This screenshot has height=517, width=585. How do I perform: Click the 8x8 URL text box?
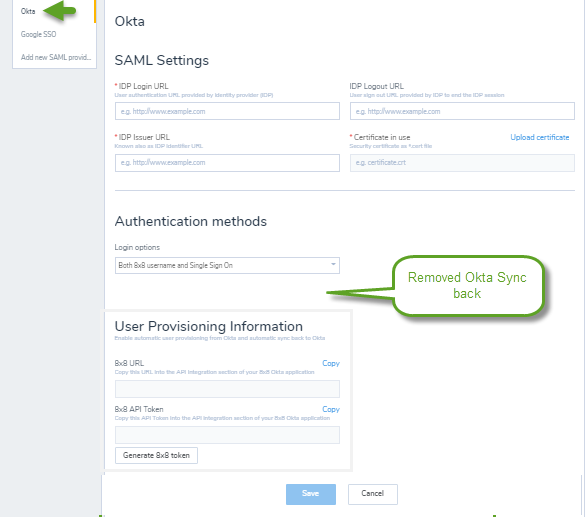click(227, 389)
